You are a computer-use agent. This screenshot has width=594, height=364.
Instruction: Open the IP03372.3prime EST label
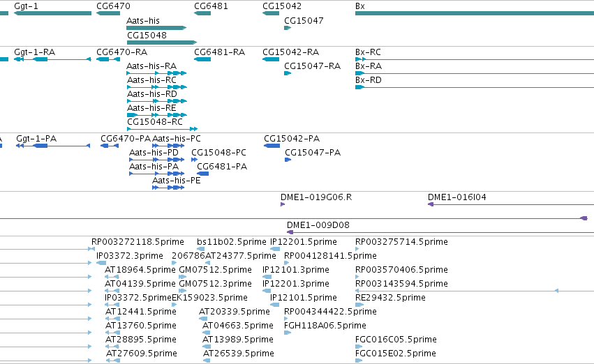coord(130,256)
